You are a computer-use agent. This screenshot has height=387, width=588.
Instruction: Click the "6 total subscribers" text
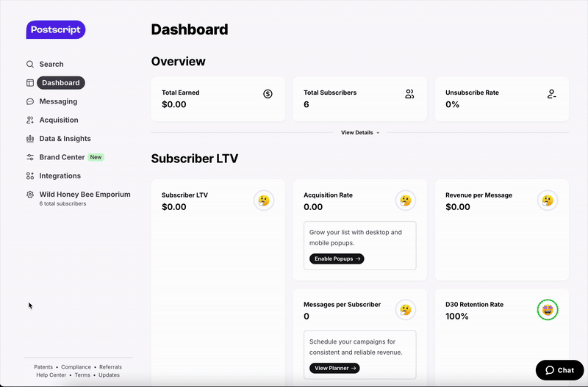(62, 204)
